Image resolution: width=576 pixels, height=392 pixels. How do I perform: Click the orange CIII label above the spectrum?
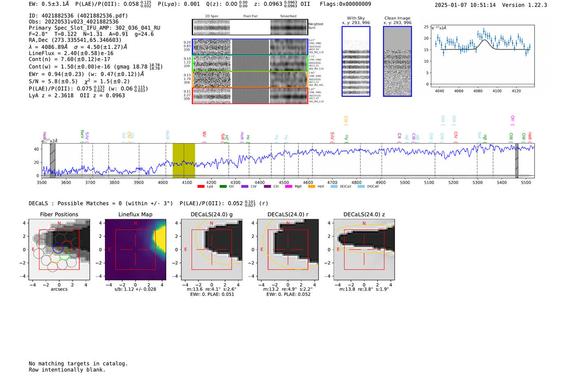[x=346, y=121]
